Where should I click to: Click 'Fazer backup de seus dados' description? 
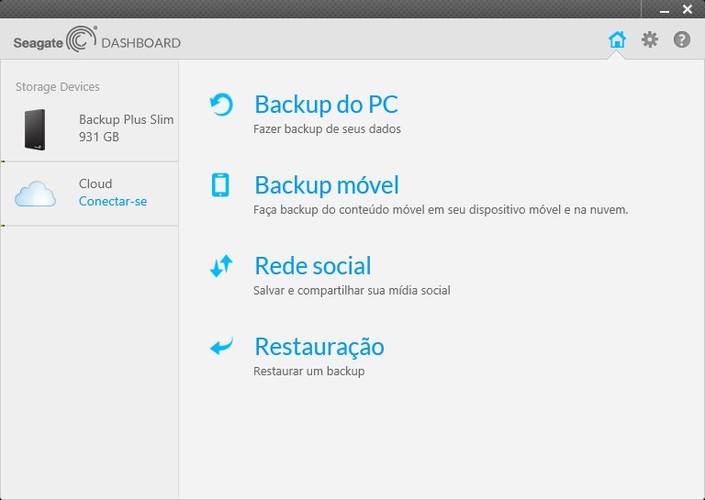pos(327,129)
